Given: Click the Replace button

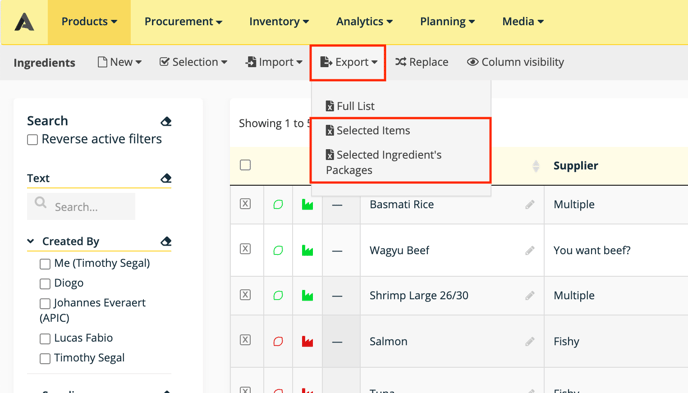Looking at the screenshot, I should (x=422, y=62).
